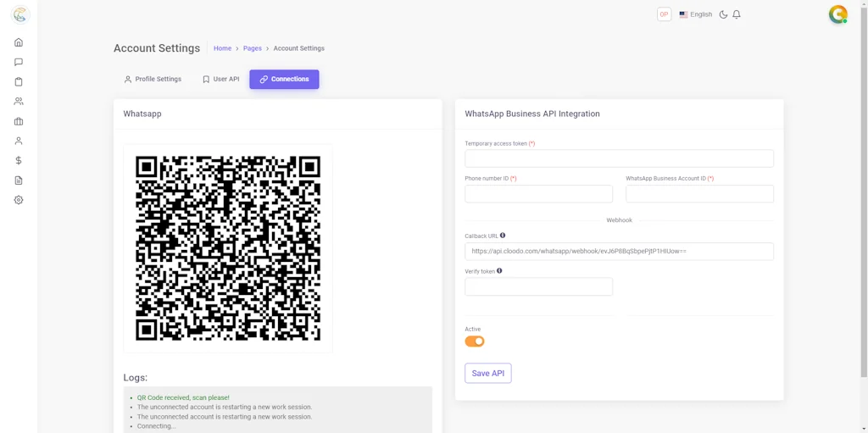Open the settings gear sidebar icon
The height and width of the screenshot is (433, 868).
tap(19, 200)
